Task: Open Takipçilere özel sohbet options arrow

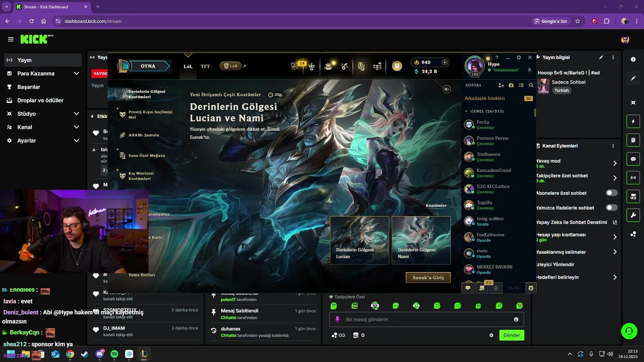Action: [615, 178]
